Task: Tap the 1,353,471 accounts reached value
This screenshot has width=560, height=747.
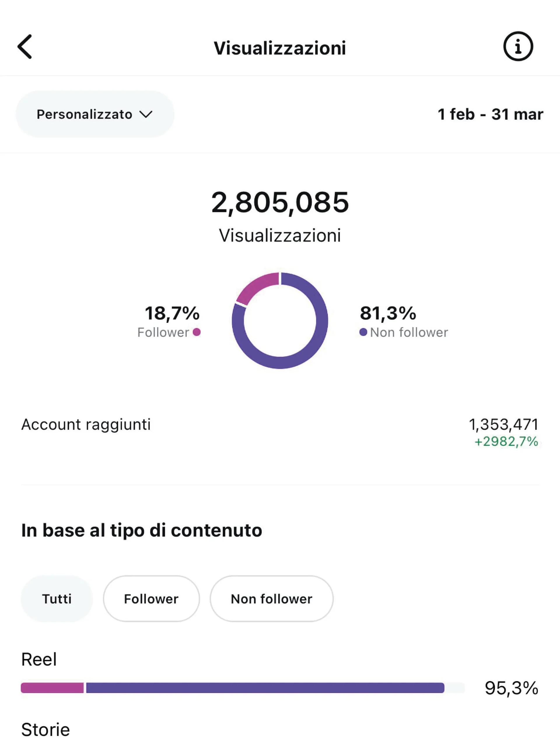Action: (x=504, y=424)
